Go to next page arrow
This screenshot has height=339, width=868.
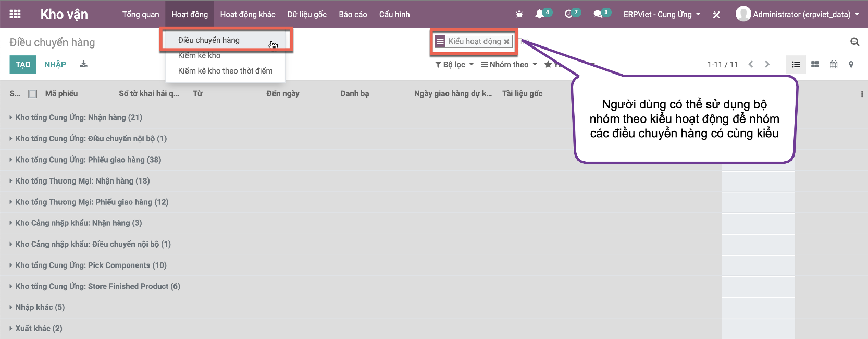pos(767,64)
